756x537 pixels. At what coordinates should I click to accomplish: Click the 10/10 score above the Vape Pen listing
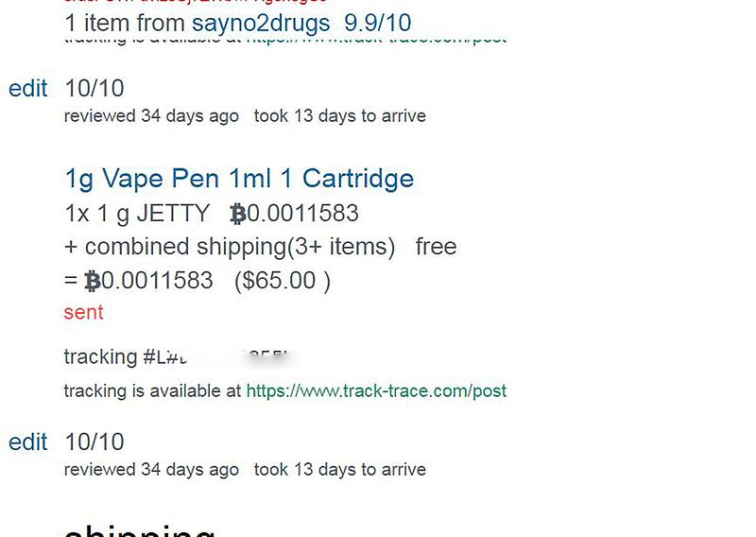click(x=94, y=89)
